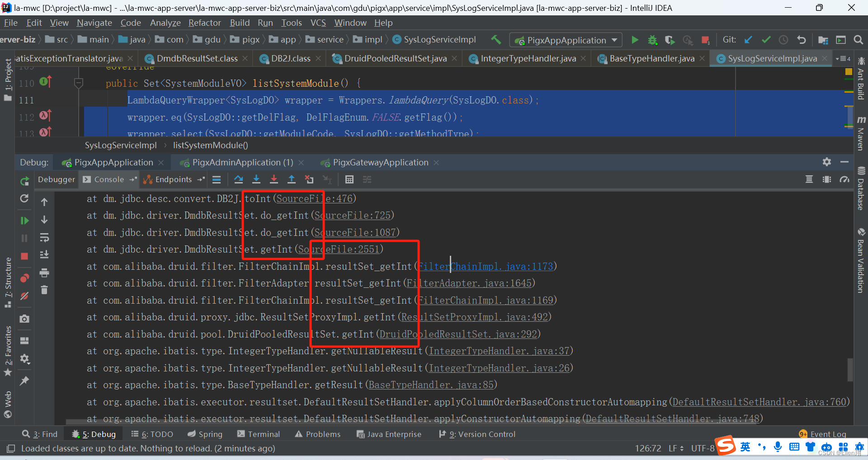Open Project Structure icon in top toolbar

823,40
